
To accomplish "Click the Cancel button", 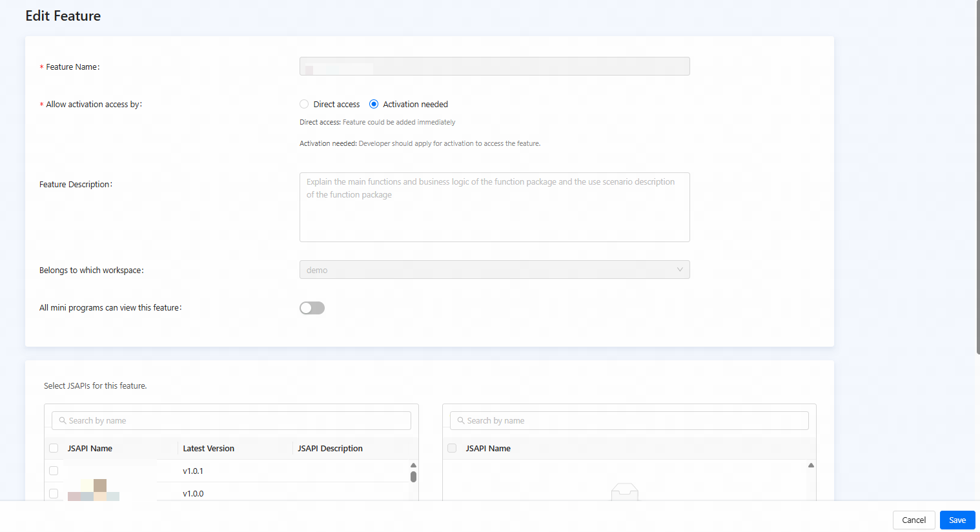I will click(x=914, y=520).
